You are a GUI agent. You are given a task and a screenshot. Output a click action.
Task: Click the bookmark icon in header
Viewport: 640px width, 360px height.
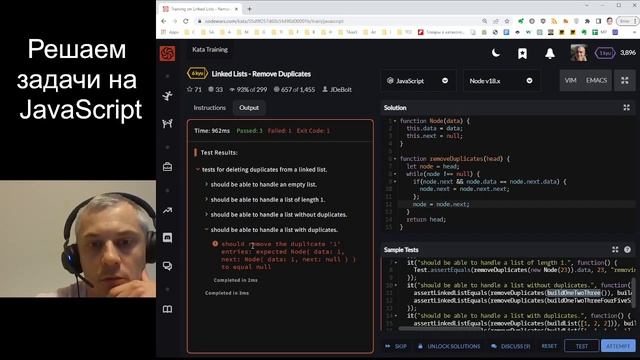coord(522,53)
